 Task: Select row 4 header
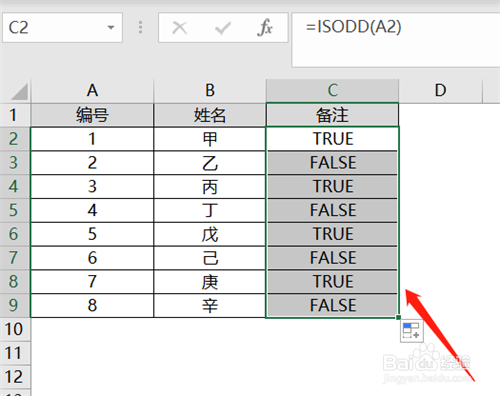coord(15,186)
